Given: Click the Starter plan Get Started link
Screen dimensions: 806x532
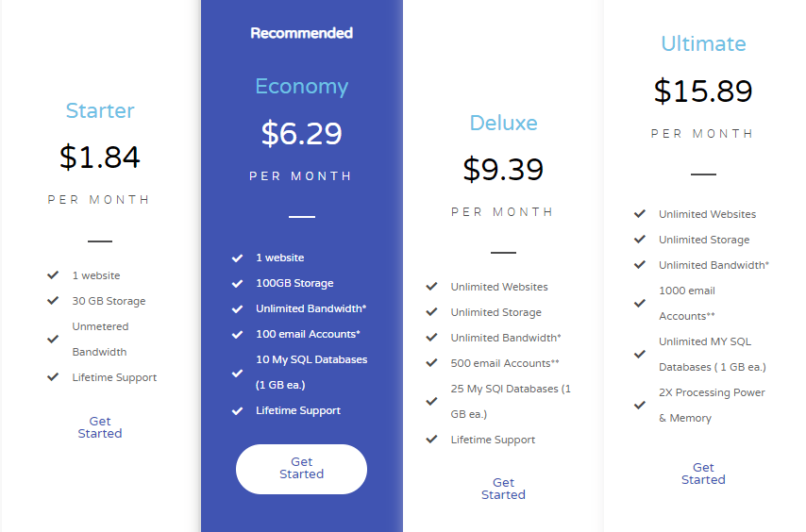Looking at the screenshot, I should click(x=100, y=427).
